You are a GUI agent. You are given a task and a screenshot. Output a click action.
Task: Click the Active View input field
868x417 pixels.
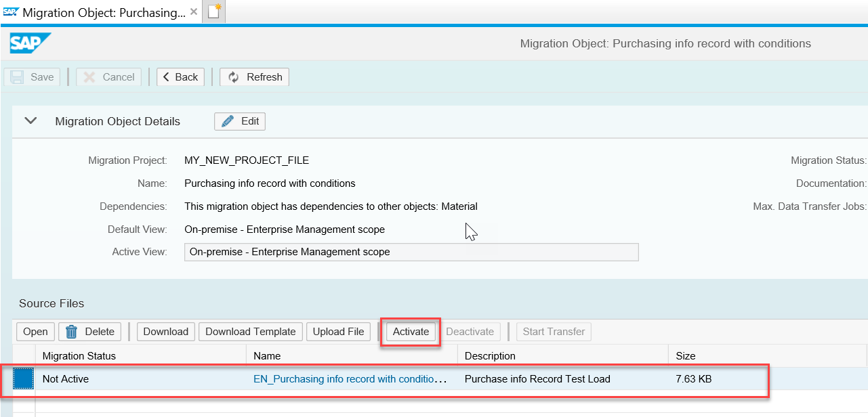(x=411, y=252)
